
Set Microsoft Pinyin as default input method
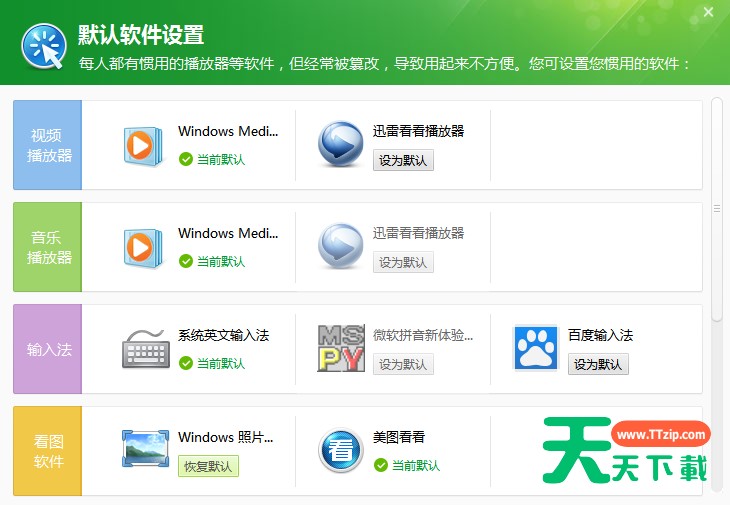[x=403, y=364]
